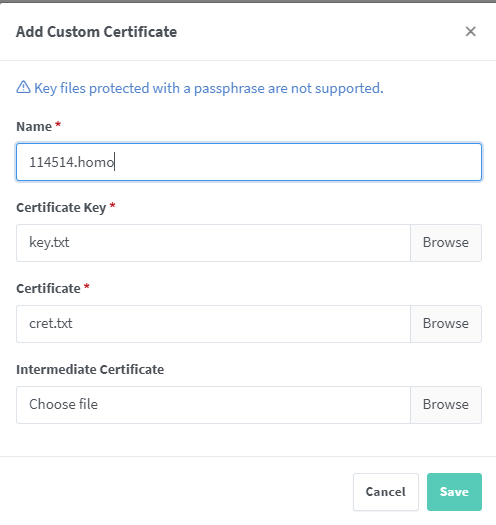The width and height of the screenshot is (496, 525).
Task: Click the Name field label
Action: coord(34,127)
